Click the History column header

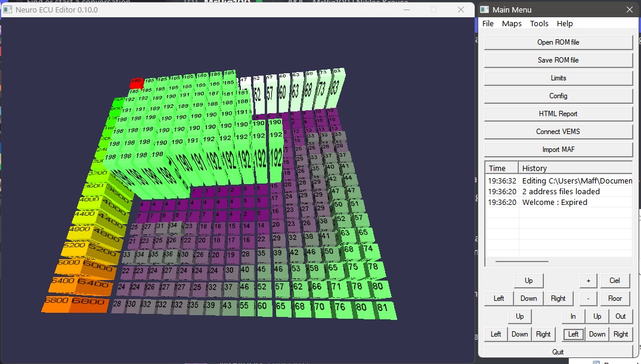575,169
